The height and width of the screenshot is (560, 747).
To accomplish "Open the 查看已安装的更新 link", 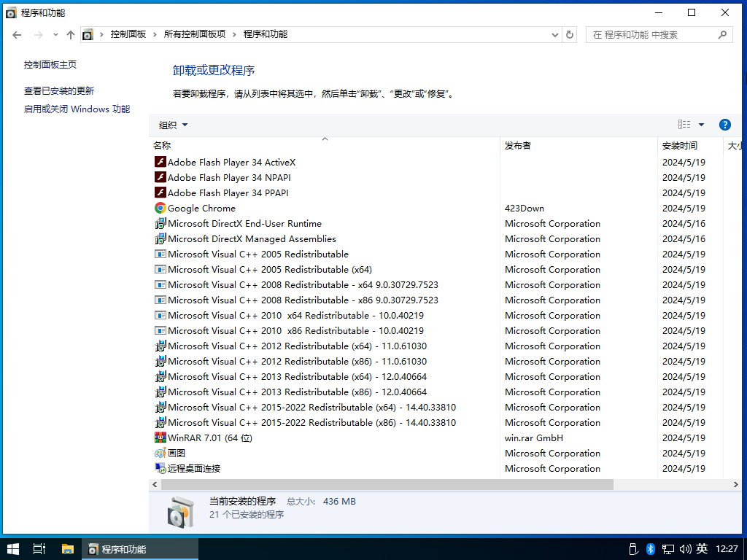I will click(59, 91).
